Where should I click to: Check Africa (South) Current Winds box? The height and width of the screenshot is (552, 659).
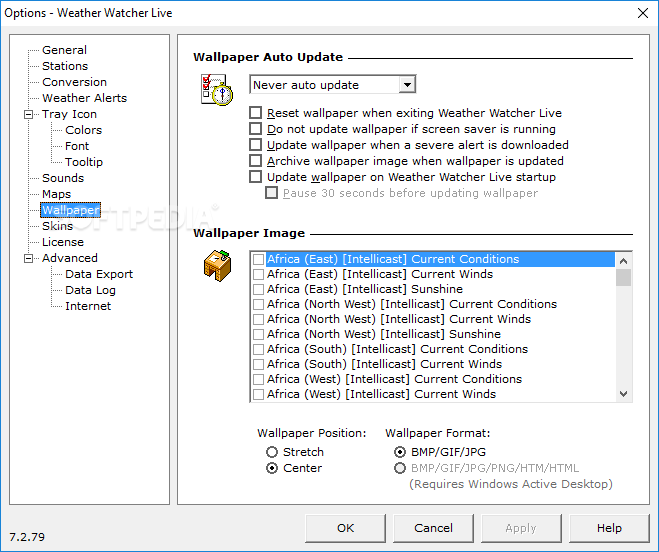(258, 364)
